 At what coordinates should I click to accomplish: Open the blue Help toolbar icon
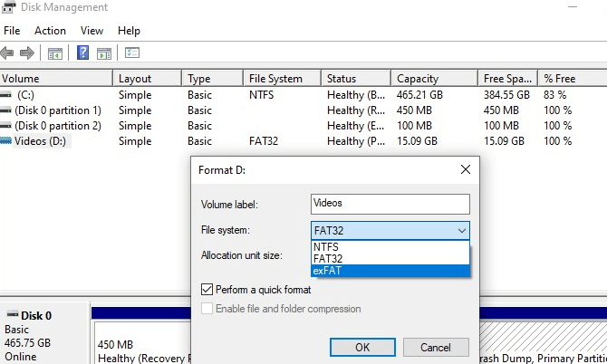click(82, 53)
